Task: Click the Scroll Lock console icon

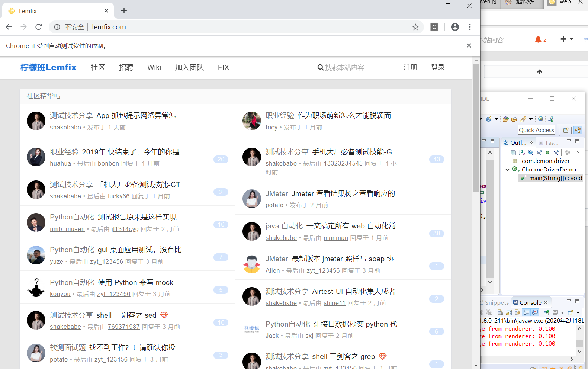Action: pos(509,312)
